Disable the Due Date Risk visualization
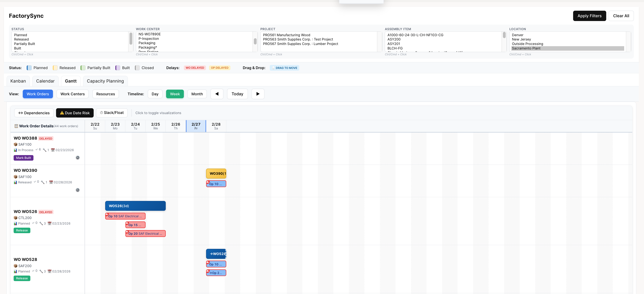The width and height of the screenshot is (644, 294). tap(75, 113)
